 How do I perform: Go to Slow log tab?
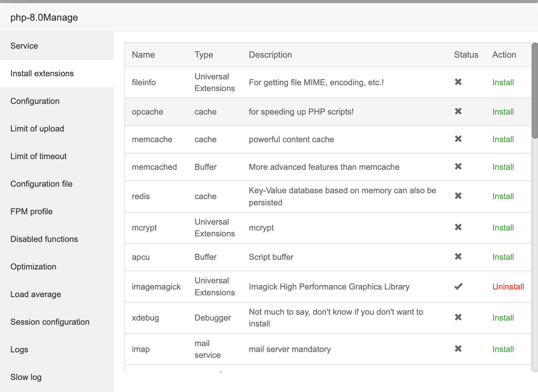[x=26, y=377]
